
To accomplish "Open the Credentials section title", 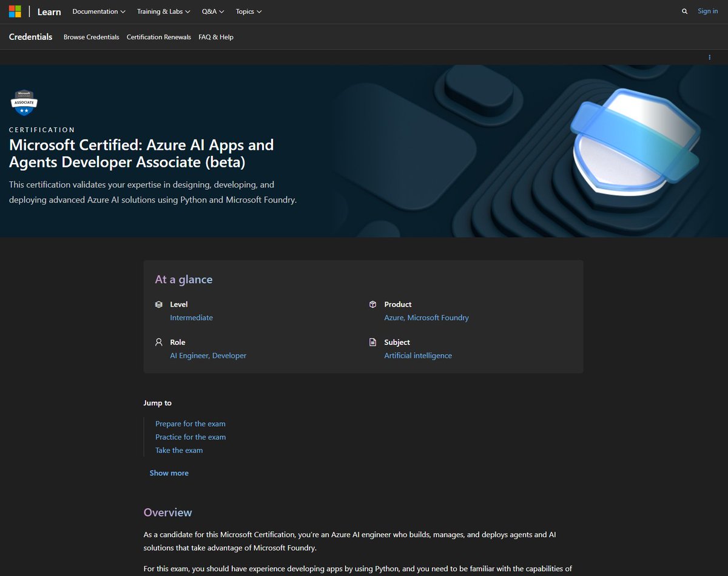I will tap(31, 37).
